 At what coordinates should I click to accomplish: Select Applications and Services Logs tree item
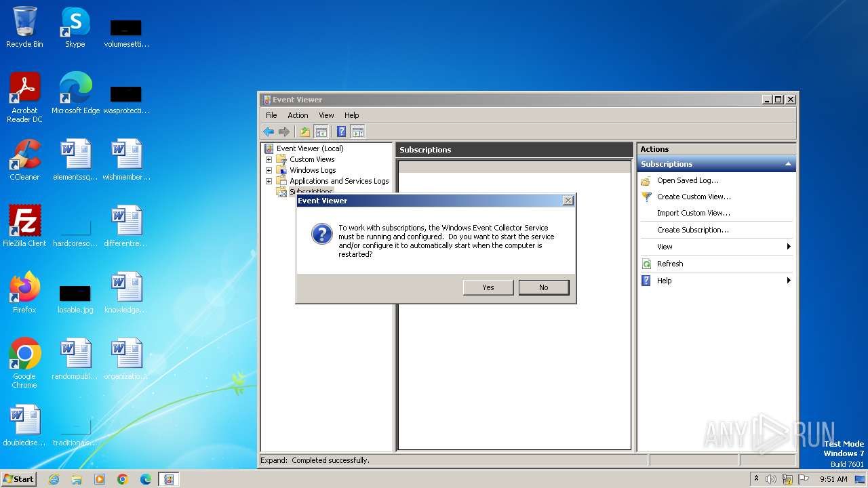[x=339, y=181]
